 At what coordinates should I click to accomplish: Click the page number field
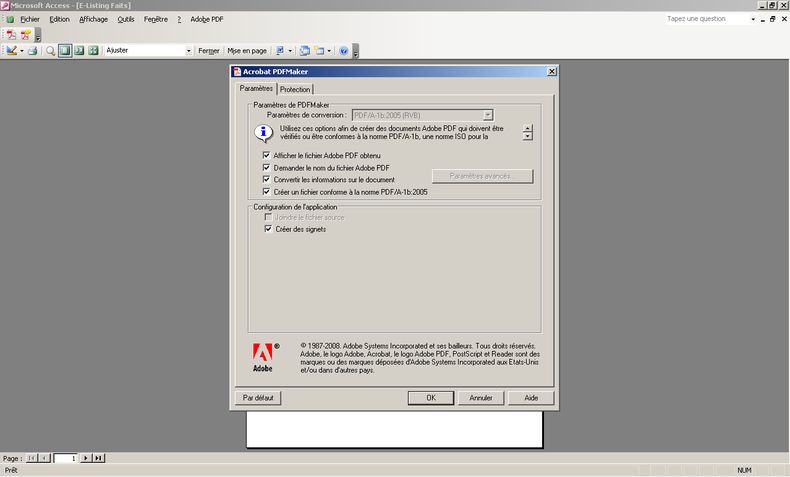click(66, 458)
